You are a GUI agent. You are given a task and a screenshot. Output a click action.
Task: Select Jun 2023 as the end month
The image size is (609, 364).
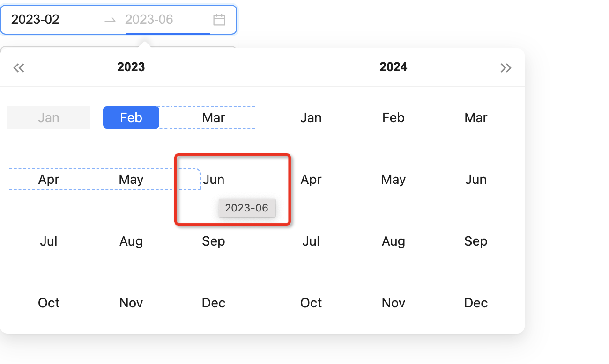(x=214, y=179)
